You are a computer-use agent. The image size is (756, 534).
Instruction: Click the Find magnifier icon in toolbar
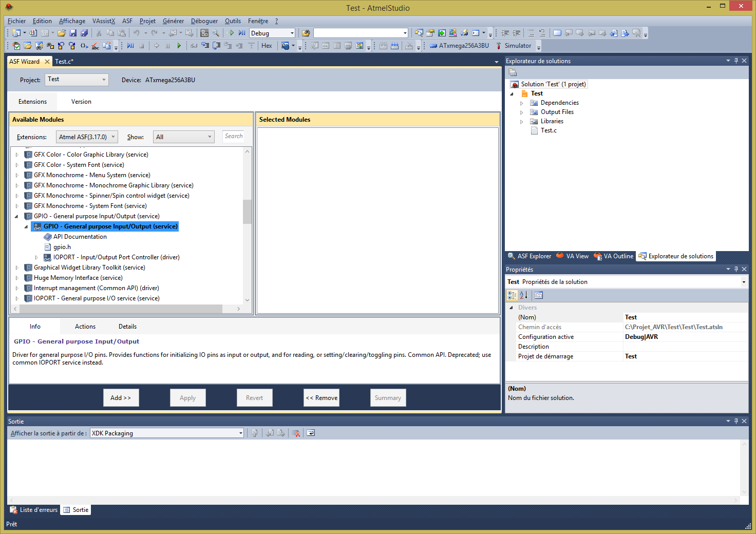[216, 33]
